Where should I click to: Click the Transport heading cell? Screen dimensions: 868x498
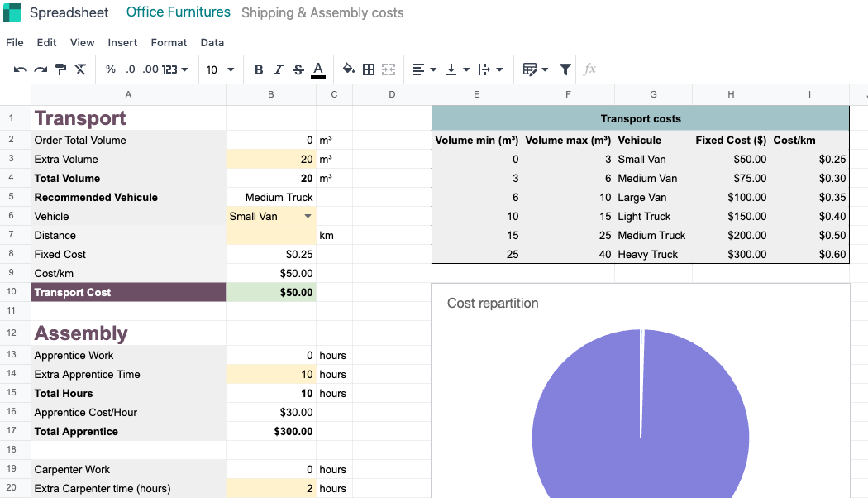pos(128,118)
